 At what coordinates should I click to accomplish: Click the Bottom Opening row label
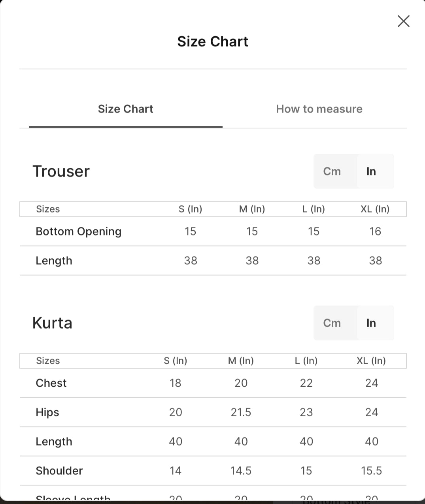[79, 231]
